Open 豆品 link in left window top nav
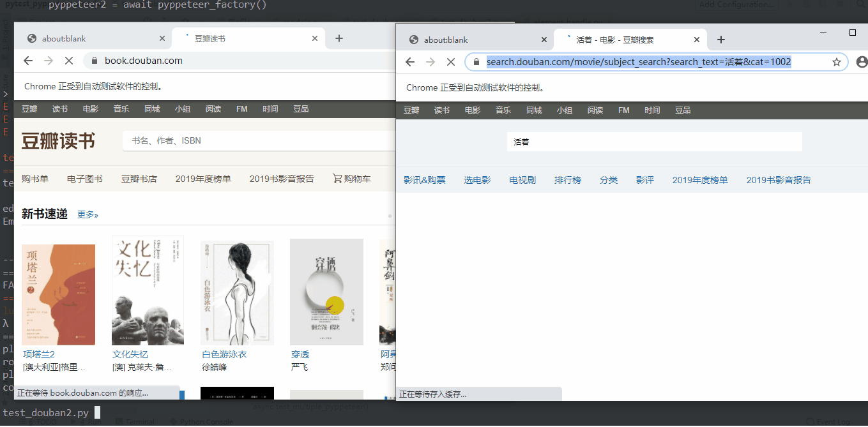Viewport: 868px width, 427px height. coord(301,109)
